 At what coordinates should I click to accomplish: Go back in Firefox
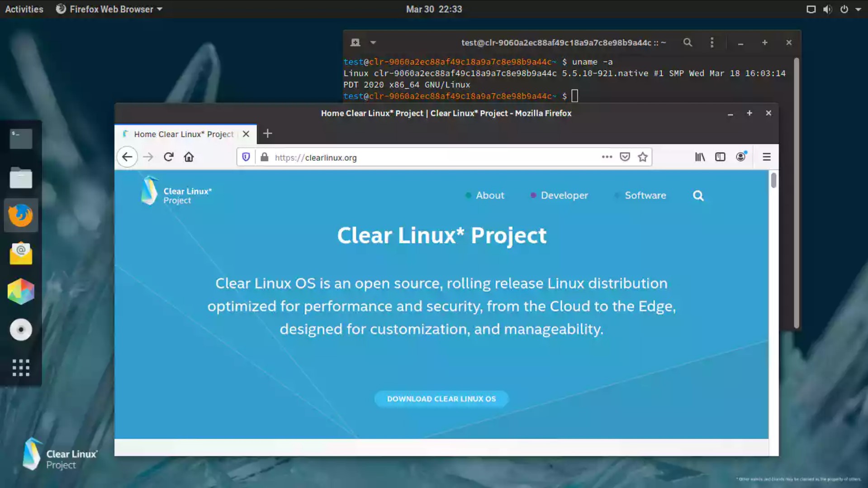127,157
